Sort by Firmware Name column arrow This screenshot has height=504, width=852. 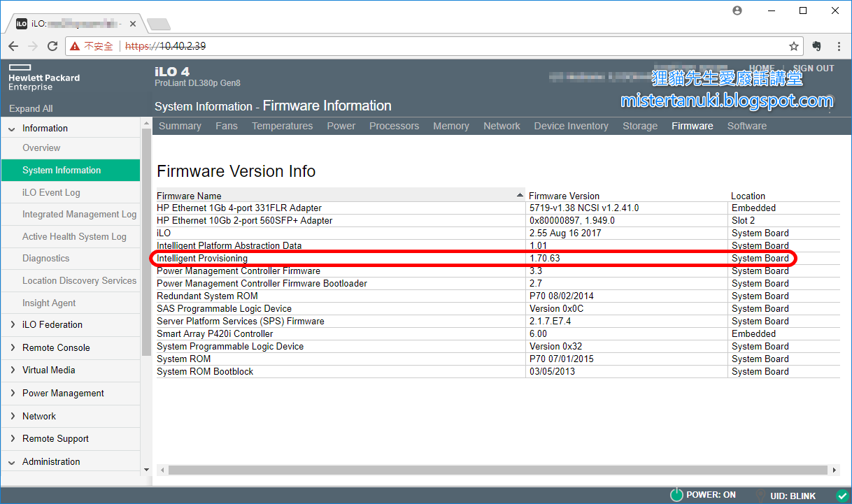pos(519,195)
